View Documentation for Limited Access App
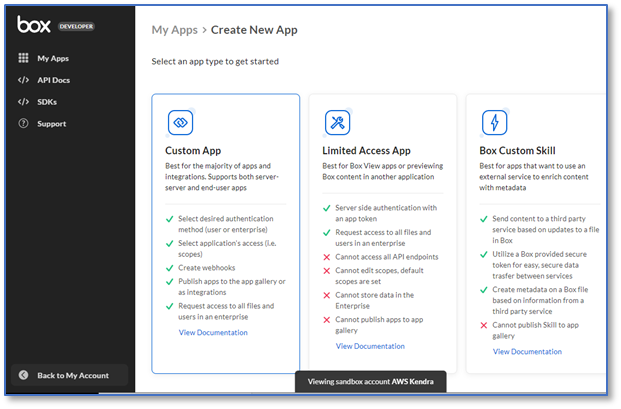621x409 pixels. coord(370,346)
